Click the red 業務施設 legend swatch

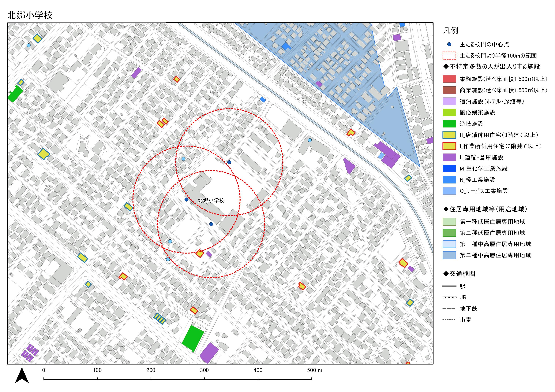click(x=449, y=79)
